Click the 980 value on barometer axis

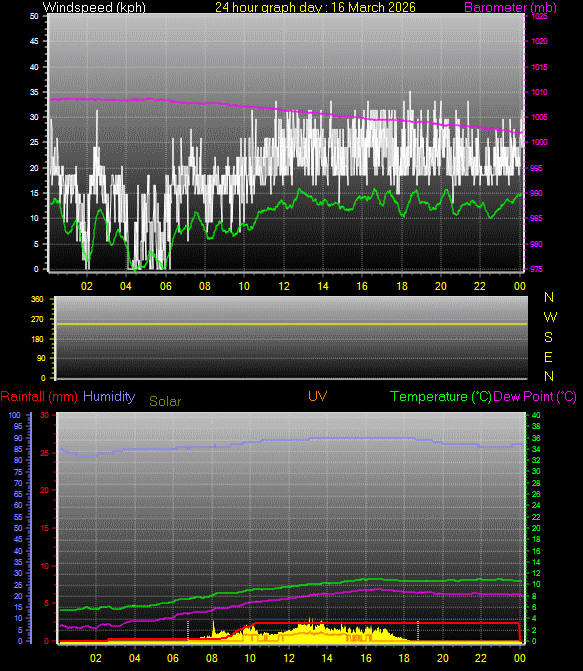click(x=536, y=244)
